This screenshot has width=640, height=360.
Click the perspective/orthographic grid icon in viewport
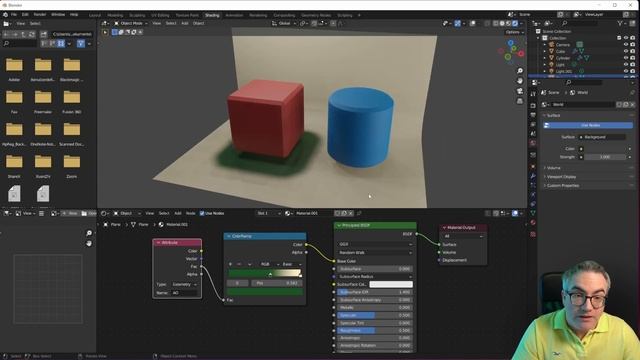520,100
